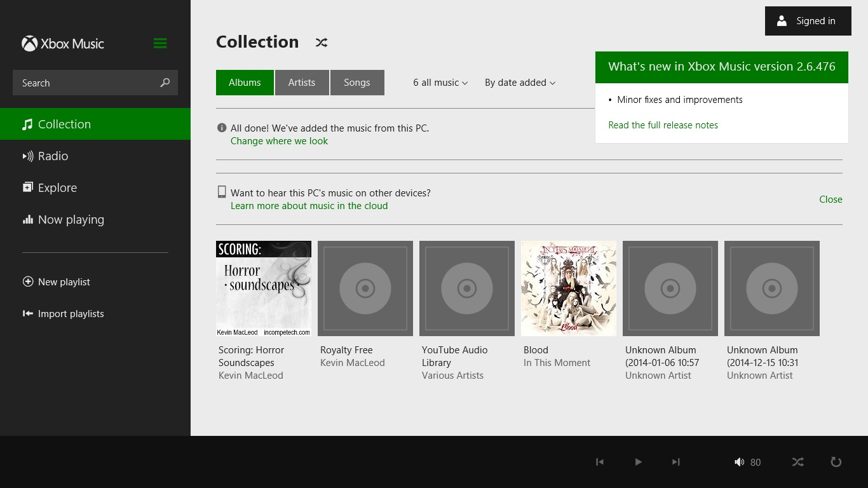The width and height of the screenshot is (868, 488).
Task: Click Royalty Free album title text
Action: coord(346,350)
